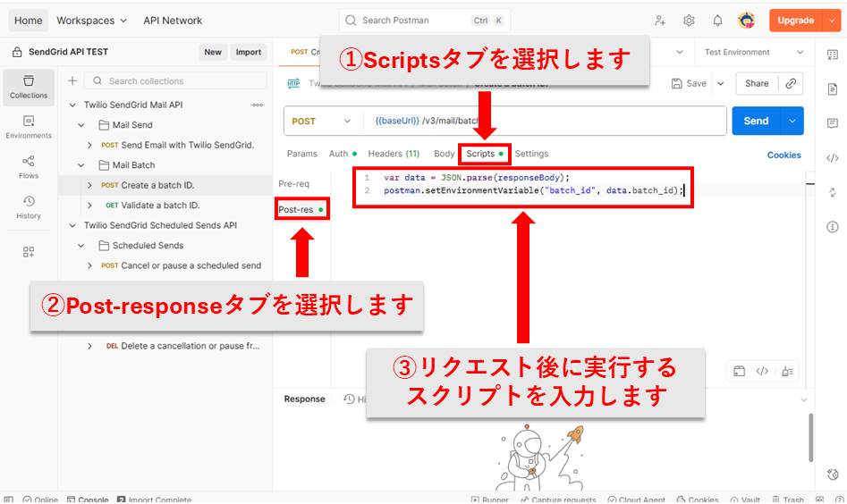Open the snippets code icon below script editor
The width and height of the screenshot is (847, 504).
pos(762,371)
